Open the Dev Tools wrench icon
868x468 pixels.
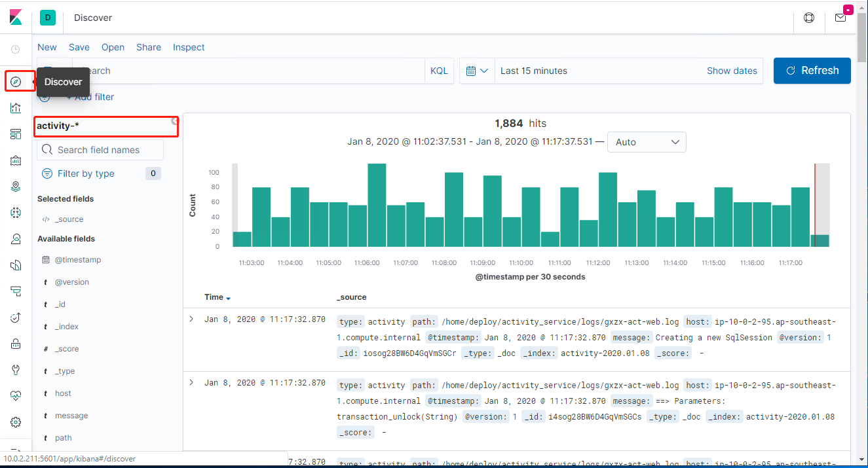(x=16, y=370)
